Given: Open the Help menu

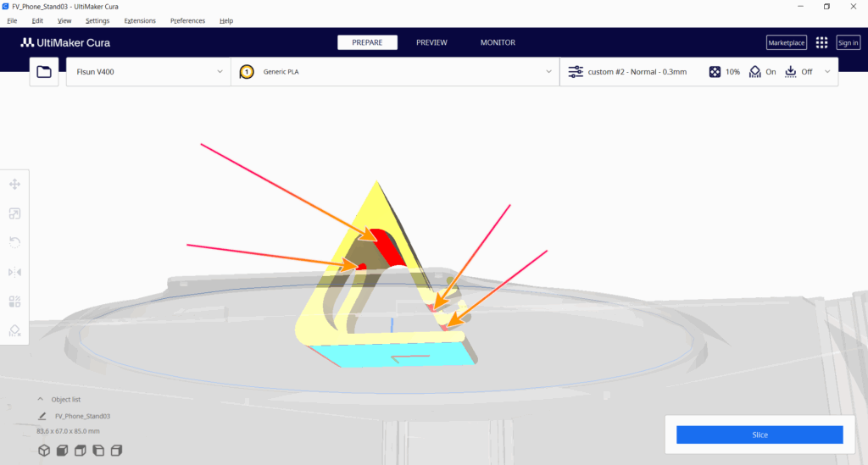Looking at the screenshot, I should [x=225, y=20].
